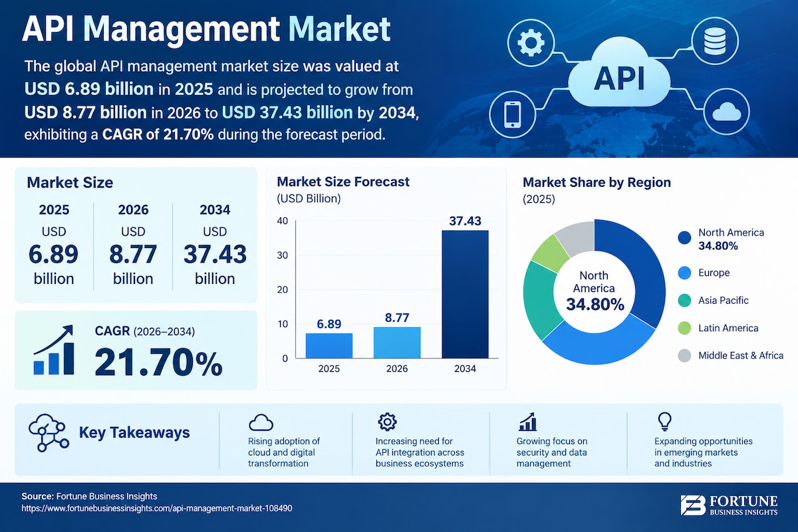Open the fortunebusinessinsights.com source URL

pyautogui.click(x=157, y=507)
